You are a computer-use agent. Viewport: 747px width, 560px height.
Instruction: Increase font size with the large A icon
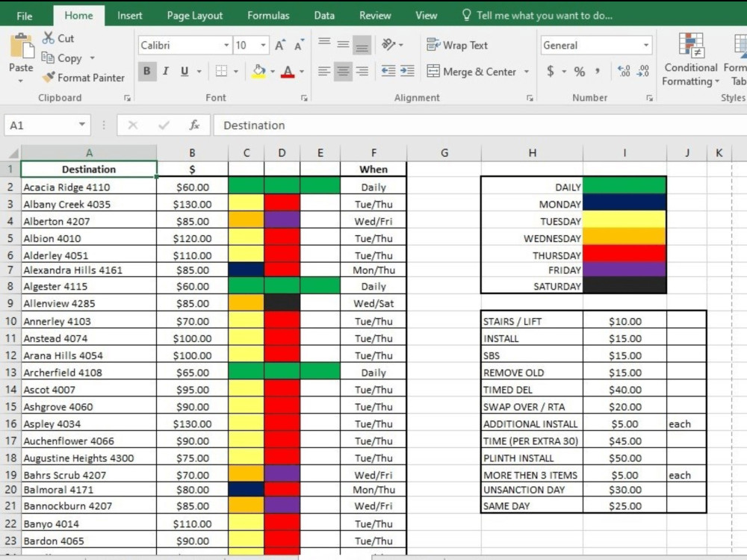coord(280,46)
